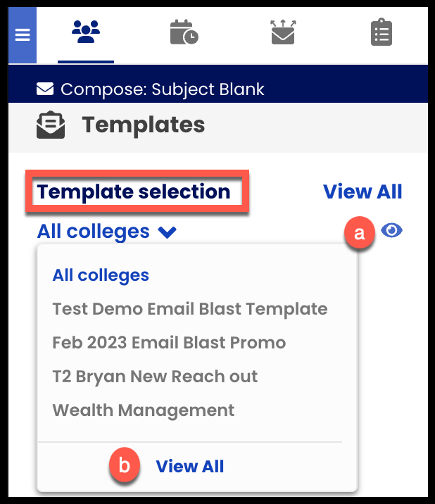Click the Compose envelope icon

pyautogui.click(x=45, y=89)
